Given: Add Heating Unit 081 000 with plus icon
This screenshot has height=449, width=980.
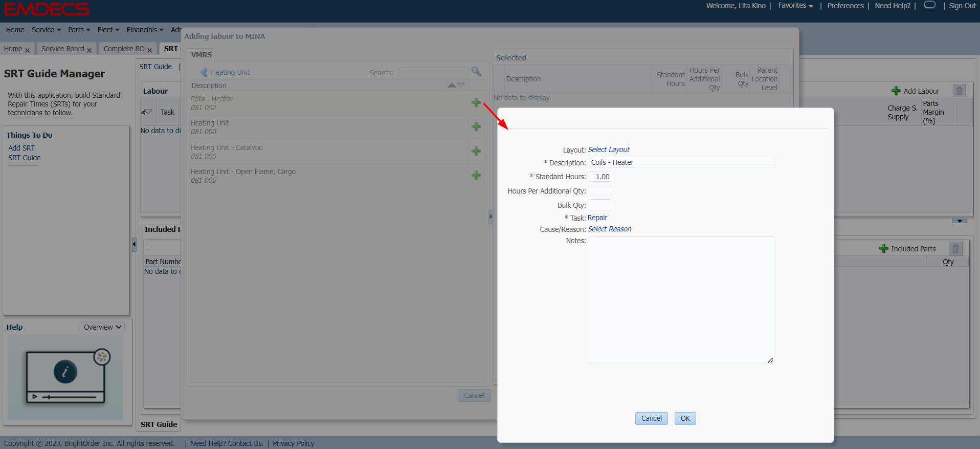Looking at the screenshot, I should [476, 126].
